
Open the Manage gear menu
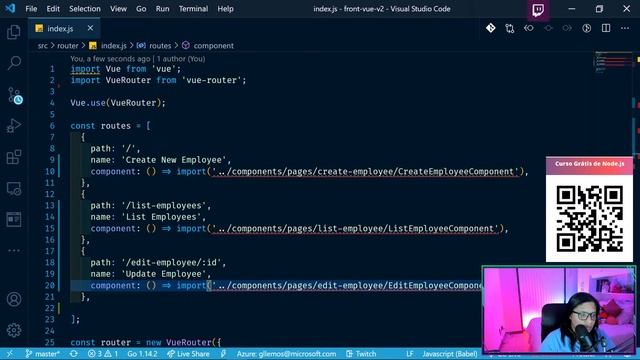pyautogui.click(x=14, y=330)
